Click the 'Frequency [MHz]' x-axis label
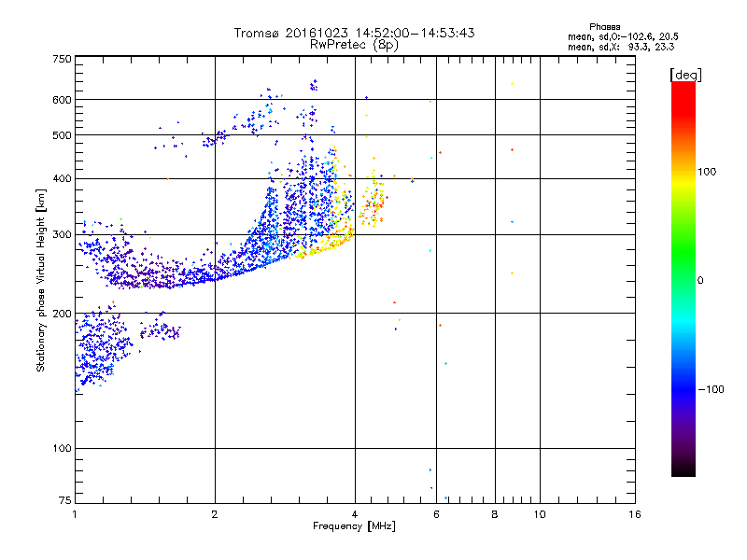Screen dimensions: 747x560 [354, 526]
